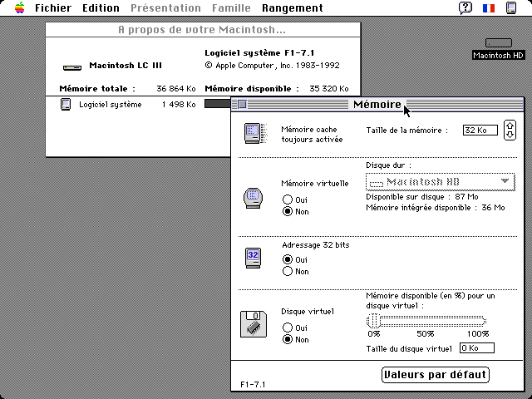Screen dimensions: 532x399
Task: Open the application switcher menu icon
Action: pos(511,7)
